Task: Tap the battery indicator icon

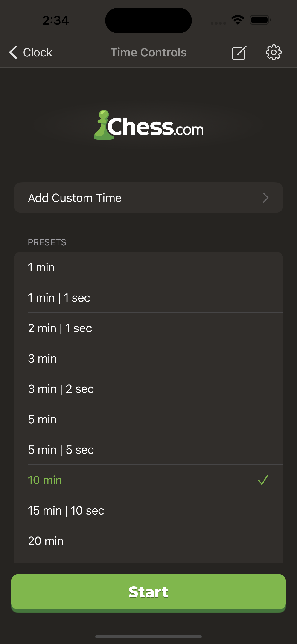Action: (260, 20)
